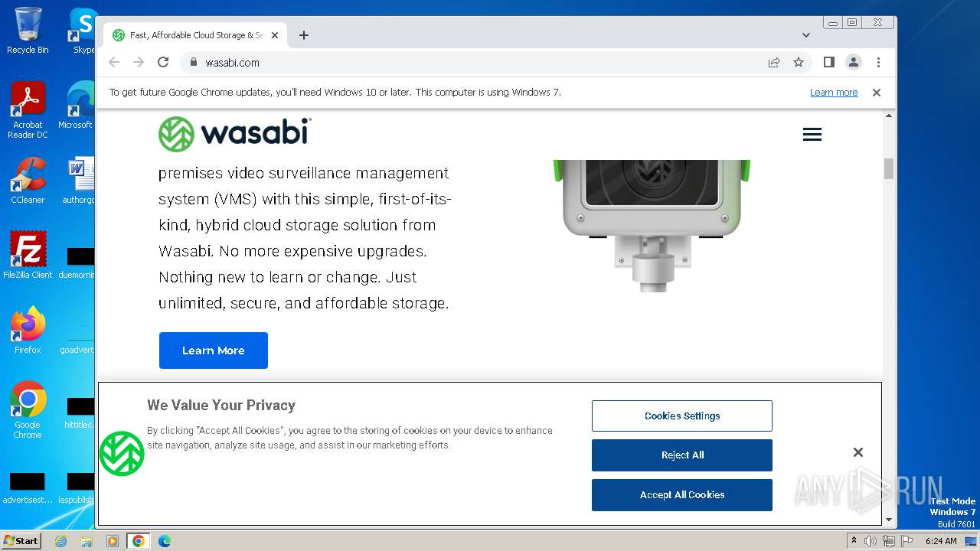Open the Windows Start menu
This screenshot has width=980, height=551.
[x=21, y=540]
